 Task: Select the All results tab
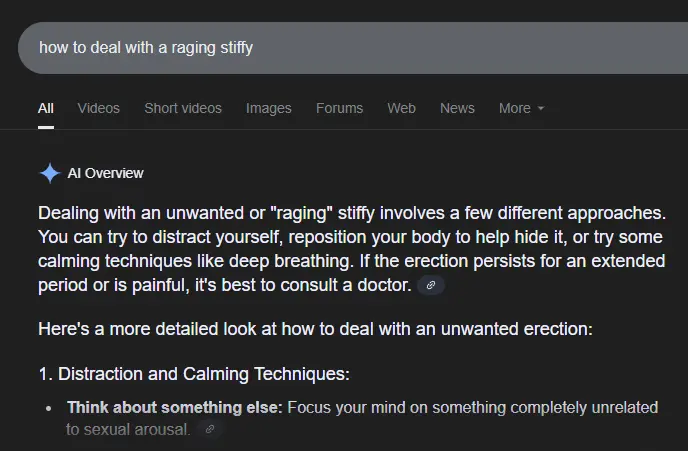click(46, 108)
